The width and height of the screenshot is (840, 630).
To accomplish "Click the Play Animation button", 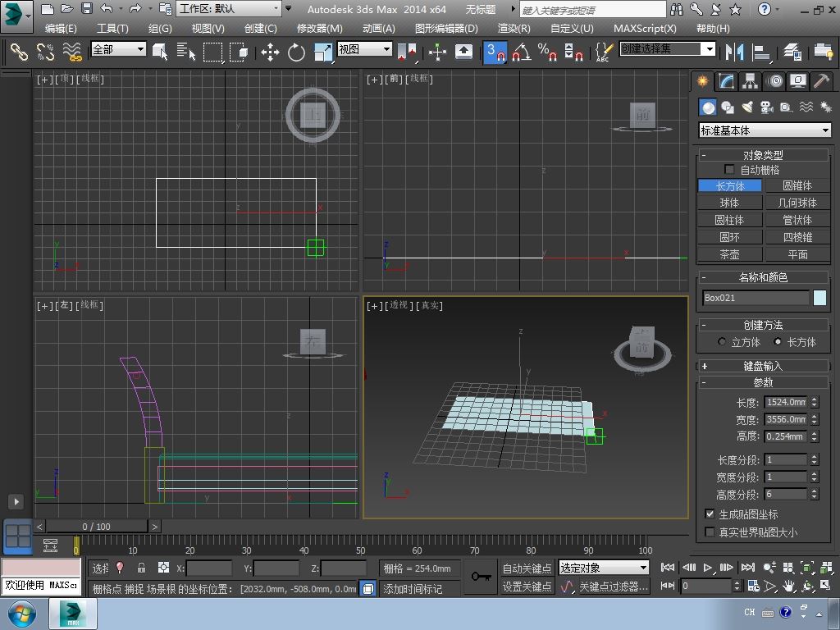I will pyautogui.click(x=708, y=568).
